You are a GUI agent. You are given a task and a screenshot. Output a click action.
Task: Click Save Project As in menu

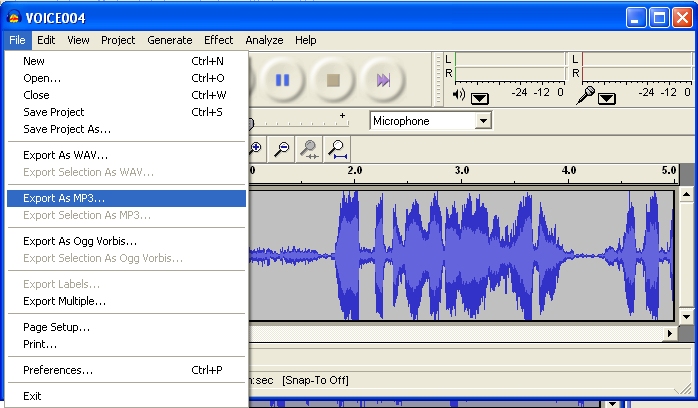tap(67, 129)
